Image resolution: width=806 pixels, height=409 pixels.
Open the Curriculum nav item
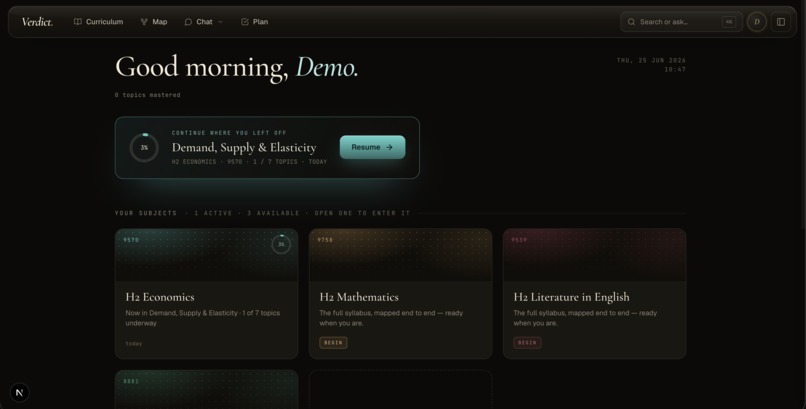[99, 22]
